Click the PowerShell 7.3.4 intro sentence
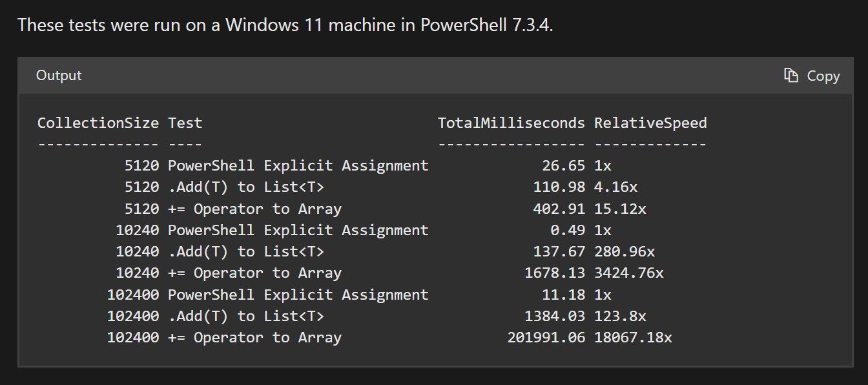Screen dimensions: 868x385 click(285, 25)
